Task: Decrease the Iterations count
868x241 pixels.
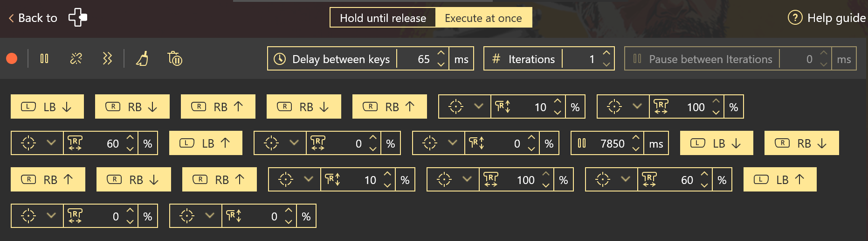Action: 606,64
